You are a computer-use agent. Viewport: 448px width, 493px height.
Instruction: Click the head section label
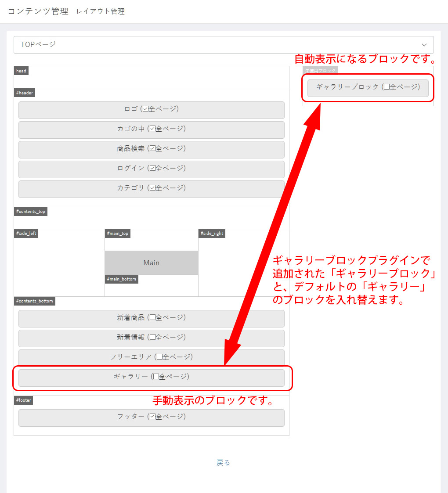coord(21,71)
